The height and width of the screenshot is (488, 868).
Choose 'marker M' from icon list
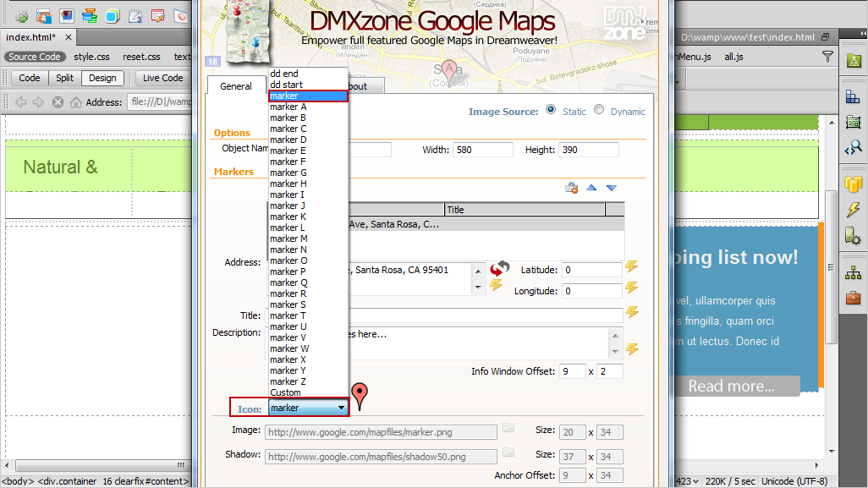[x=308, y=239]
